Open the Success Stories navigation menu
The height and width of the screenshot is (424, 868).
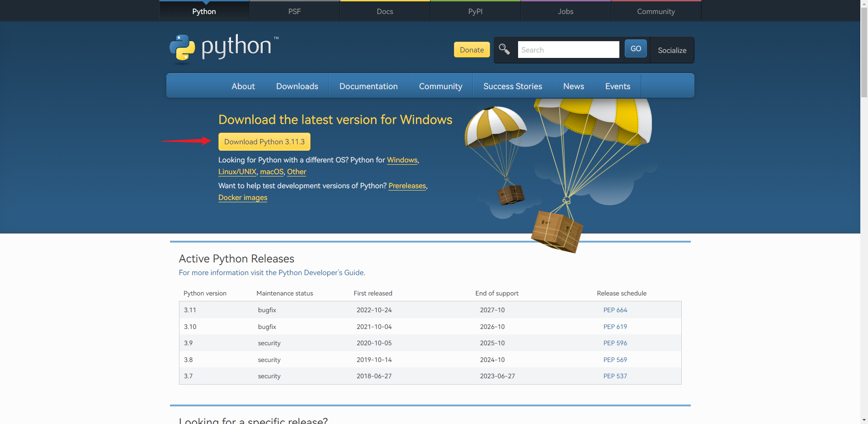(513, 86)
